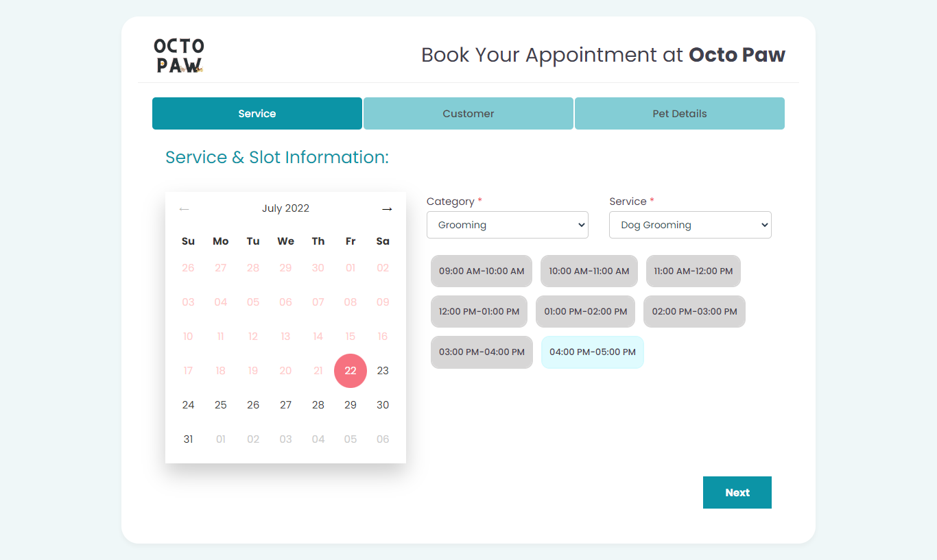The image size is (937, 560).
Task: Go to next month in calendar
Action: pos(387,209)
